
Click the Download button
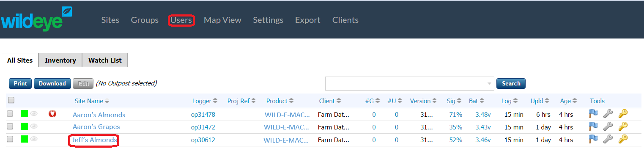[x=52, y=83]
